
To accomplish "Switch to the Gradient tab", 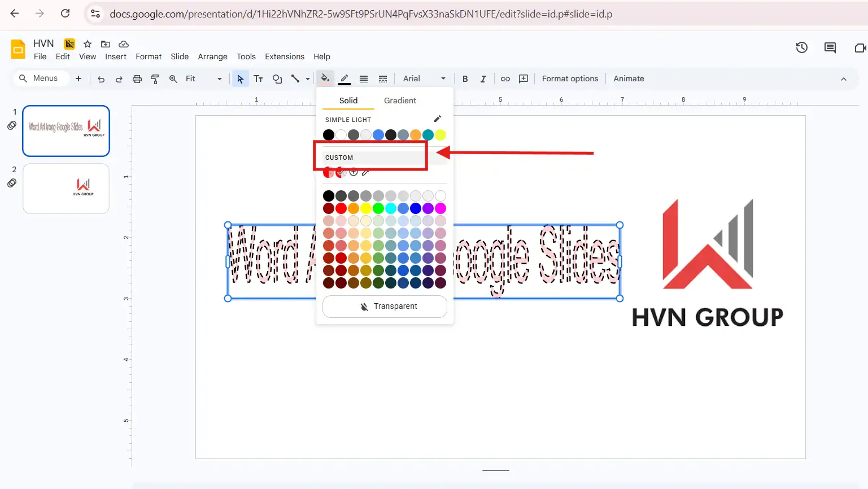I will tap(400, 101).
